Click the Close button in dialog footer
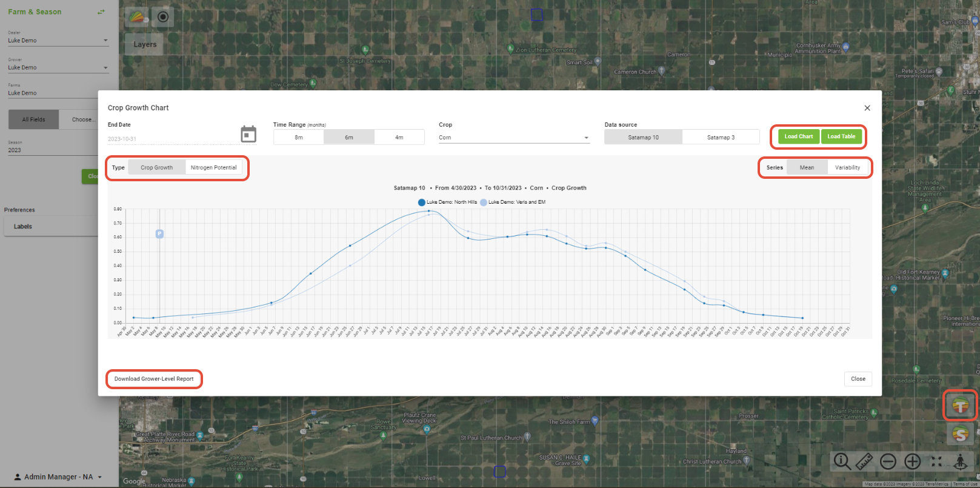980x488 pixels. coord(858,379)
